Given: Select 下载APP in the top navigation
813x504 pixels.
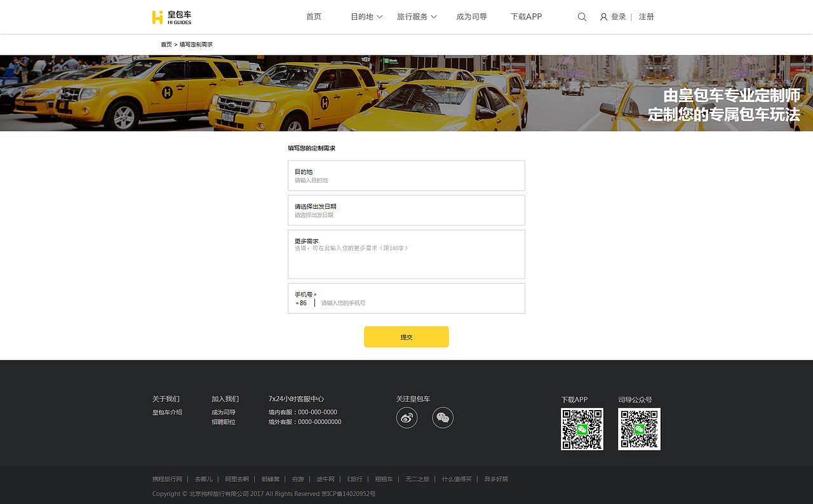Looking at the screenshot, I should click(x=527, y=17).
